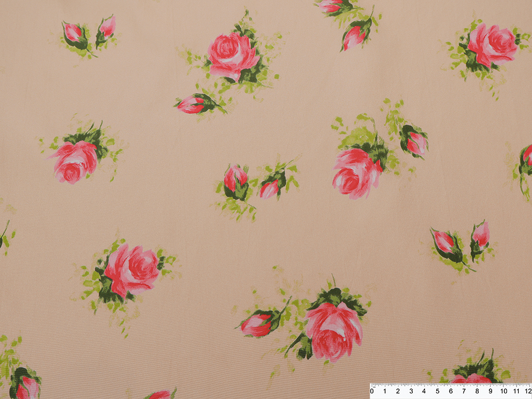Image resolution: width=532 pixels, height=399 pixels.
Task: Click the small bud upper-right of the drooping rose
Action: click(415, 143)
